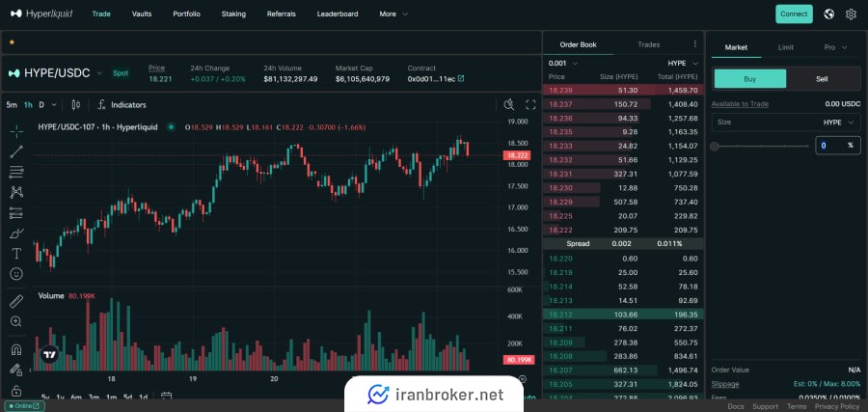Select the Limit order tab
The image size is (868, 412).
pos(785,47)
